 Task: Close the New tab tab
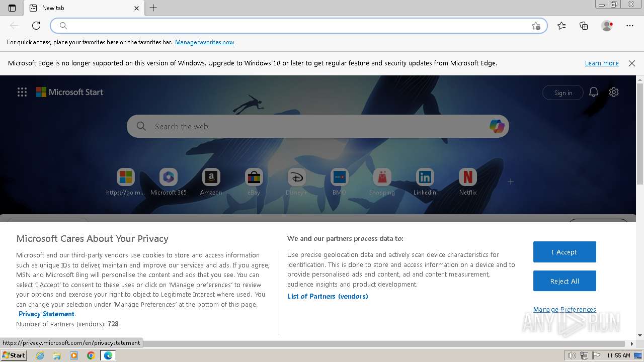coord(137,8)
